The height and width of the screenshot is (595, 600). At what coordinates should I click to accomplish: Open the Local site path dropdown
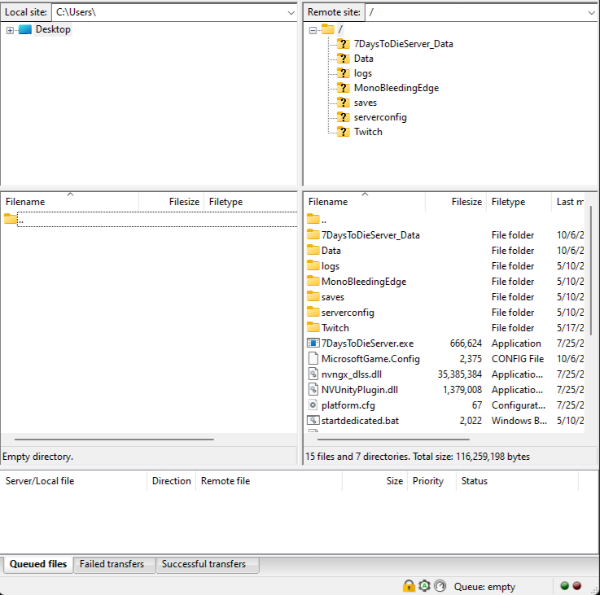pyautogui.click(x=290, y=12)
